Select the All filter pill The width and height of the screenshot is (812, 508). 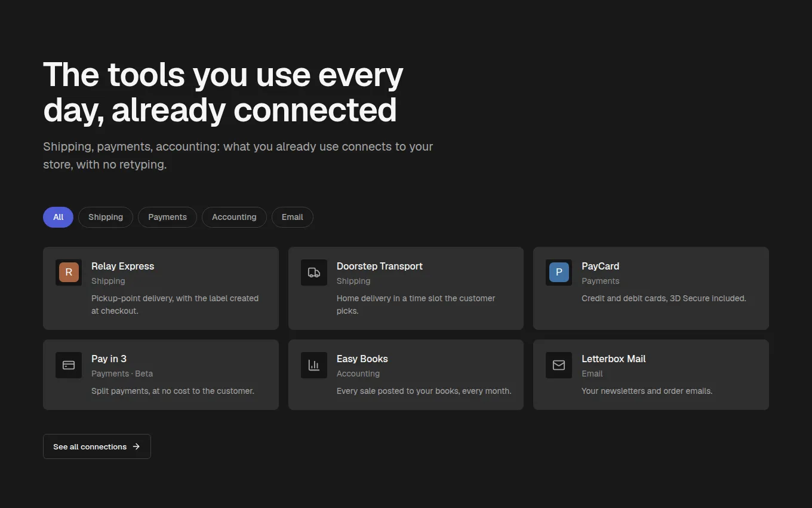[x=58, y=217]
